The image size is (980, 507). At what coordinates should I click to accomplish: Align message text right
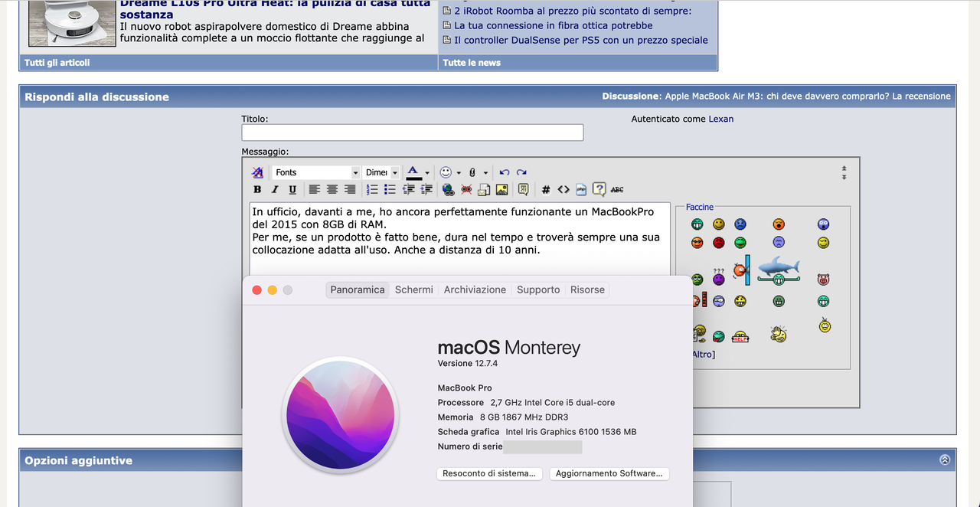(350, 189)
